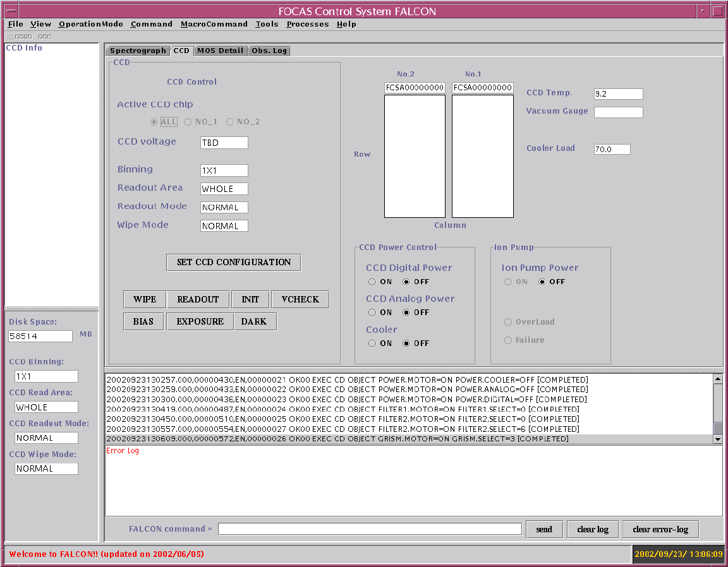Open the Processes menu
This screenshot has width=728, height=567.
pos(307,24)
